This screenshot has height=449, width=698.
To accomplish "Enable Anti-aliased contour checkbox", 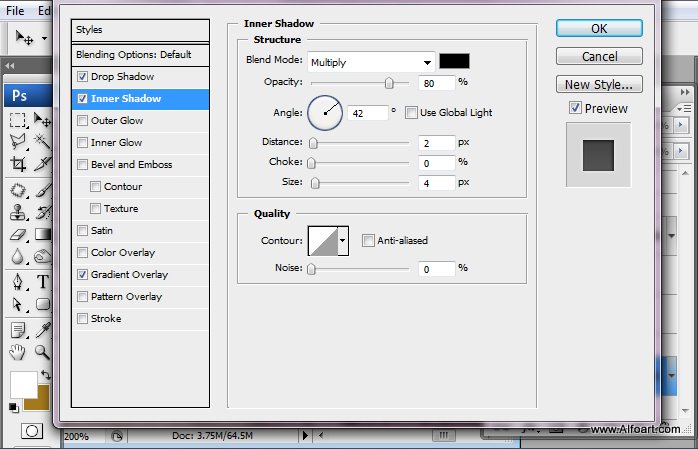I will point(368,241).
